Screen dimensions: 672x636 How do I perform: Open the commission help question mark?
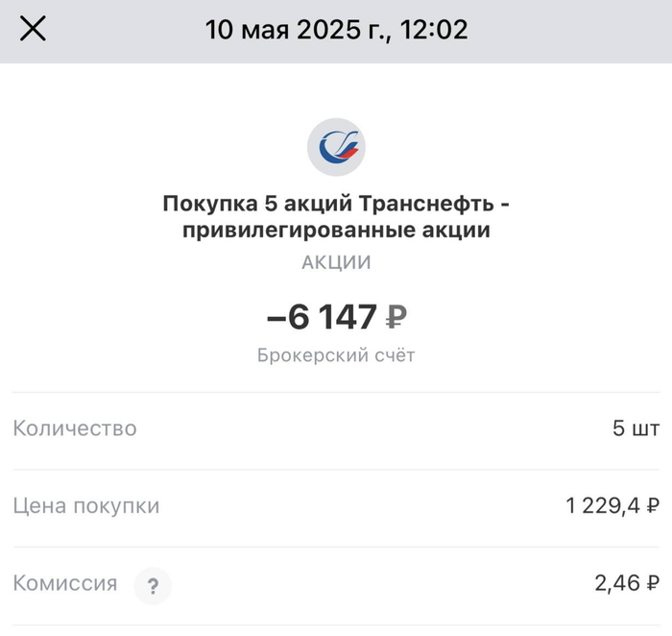click(x=152, y=585)
